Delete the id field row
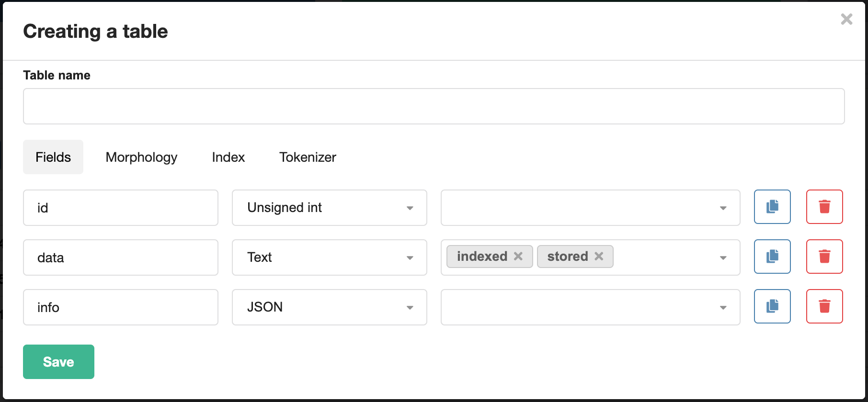The height and width of the screenshot is (402, 868). (x=824, y=207)
